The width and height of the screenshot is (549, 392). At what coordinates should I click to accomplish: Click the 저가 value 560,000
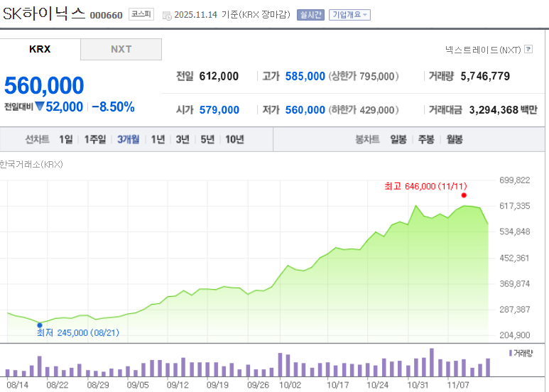pyautogui.click(x=305, y=110)
